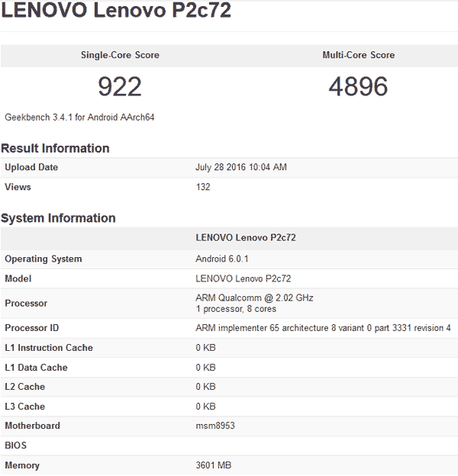Click the 3601 MB memory value
The height and width of the screenshot is (476, 458).
click(x=213, y=465)
